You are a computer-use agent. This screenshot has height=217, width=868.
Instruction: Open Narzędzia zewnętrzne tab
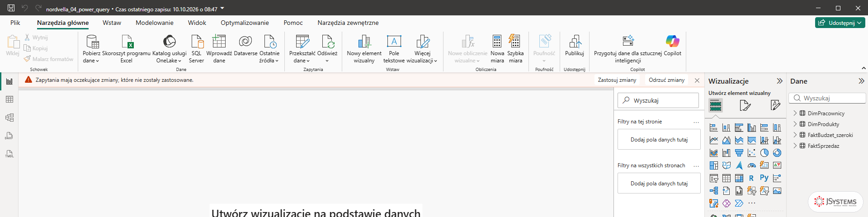(x=348, y=23)
